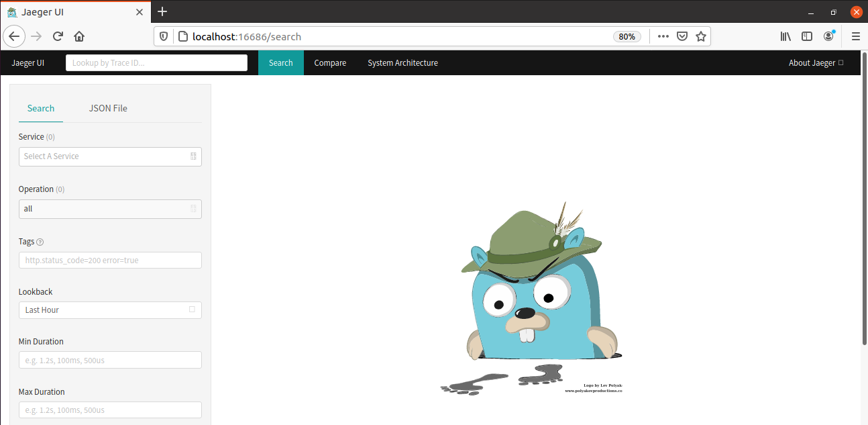Switch to the JSON File tab

click(x=108, y=108)
